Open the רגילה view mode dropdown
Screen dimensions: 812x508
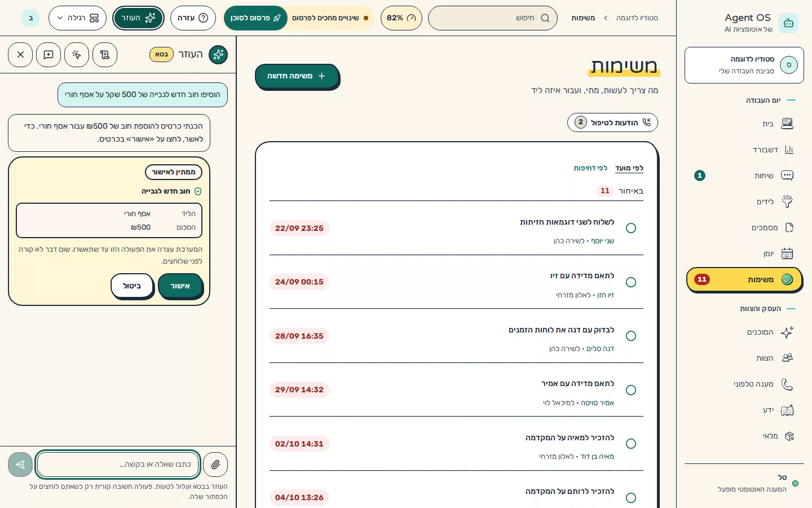tap(77, 18)
